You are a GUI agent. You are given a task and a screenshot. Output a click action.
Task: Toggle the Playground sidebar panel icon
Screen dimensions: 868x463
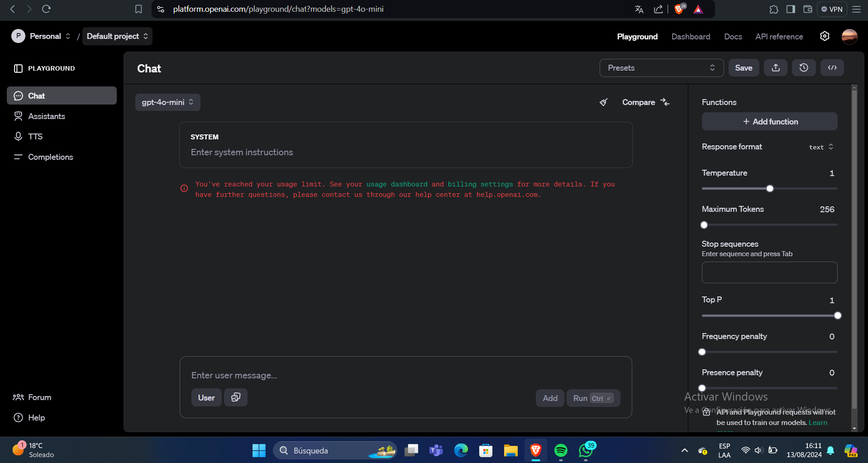point(18,68)
